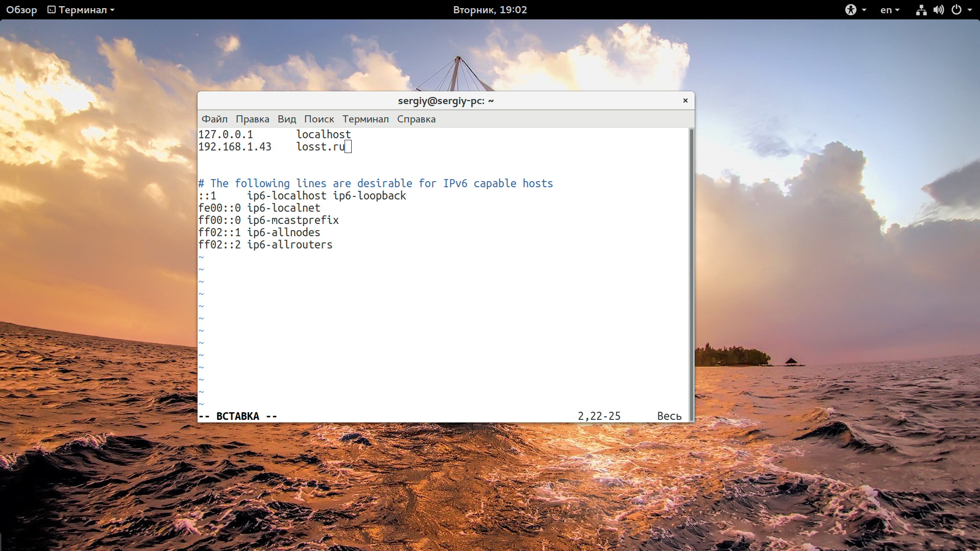The height and width of the screenshot is (551, 980).
Task: Click the terminal icon beside Терминал
Action: (x=52, y=10)
